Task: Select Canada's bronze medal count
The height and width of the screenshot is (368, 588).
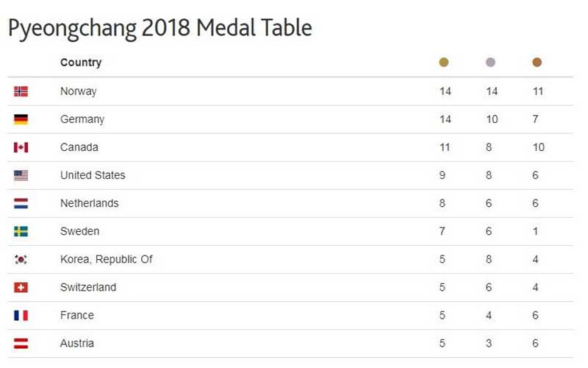Action: [x=539, y=147]
